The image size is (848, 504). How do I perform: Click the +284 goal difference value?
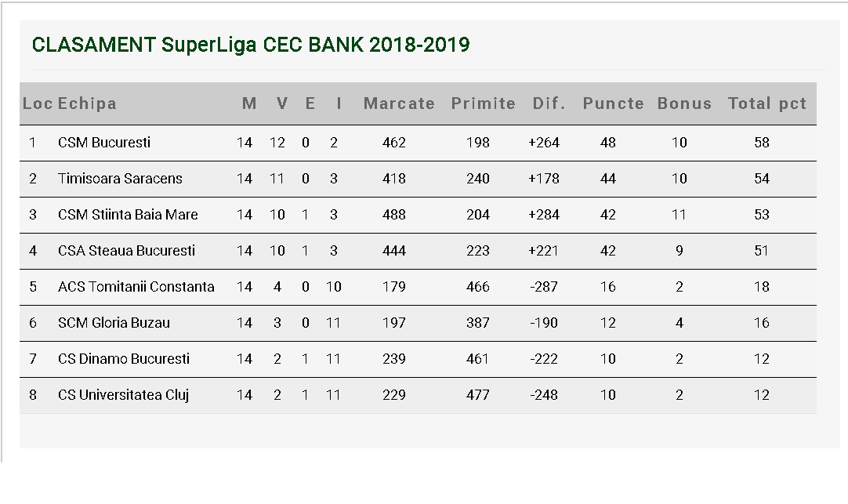(x=544, y=215)
